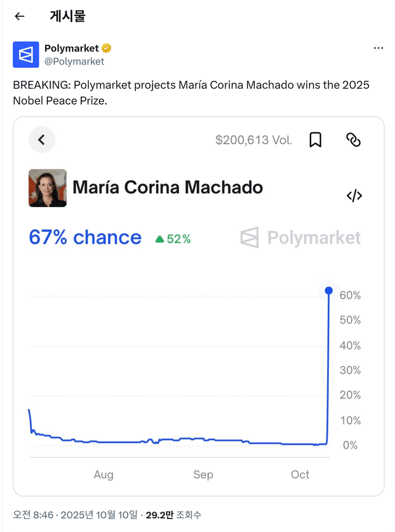This screenshot has height=532, width=395.
Task: Click María Corina Machado's photo thumbnail
Action: [x=48, y=188]
